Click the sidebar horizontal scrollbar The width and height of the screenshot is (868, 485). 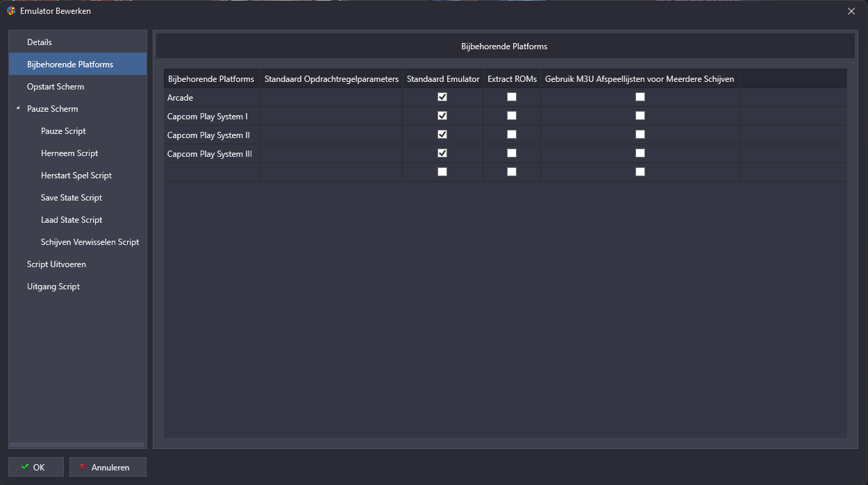[77, 445]
